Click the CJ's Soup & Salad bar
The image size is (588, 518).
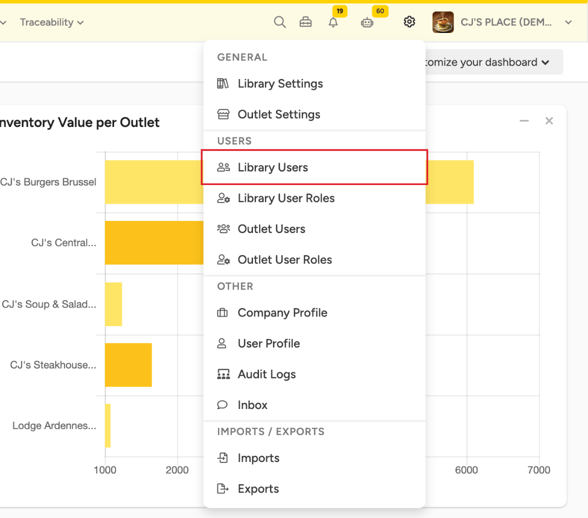pos(114,304)
